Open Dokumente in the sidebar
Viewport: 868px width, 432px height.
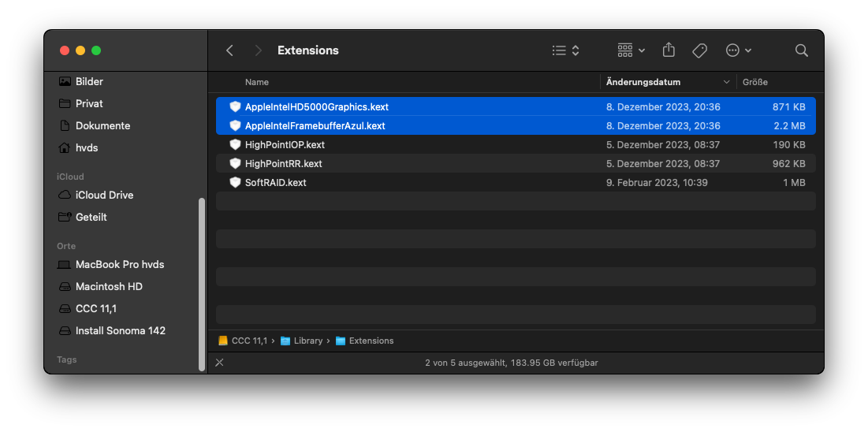click(102, 125)
